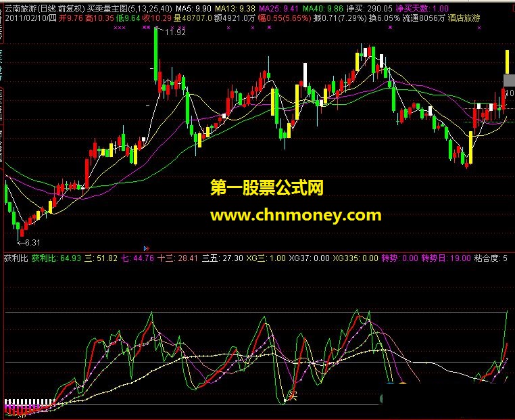This screenshot has width=515, height=420.
Task: Select the 买卖量主图(5,13,25,40) indicator name
Action: (129, 9)
